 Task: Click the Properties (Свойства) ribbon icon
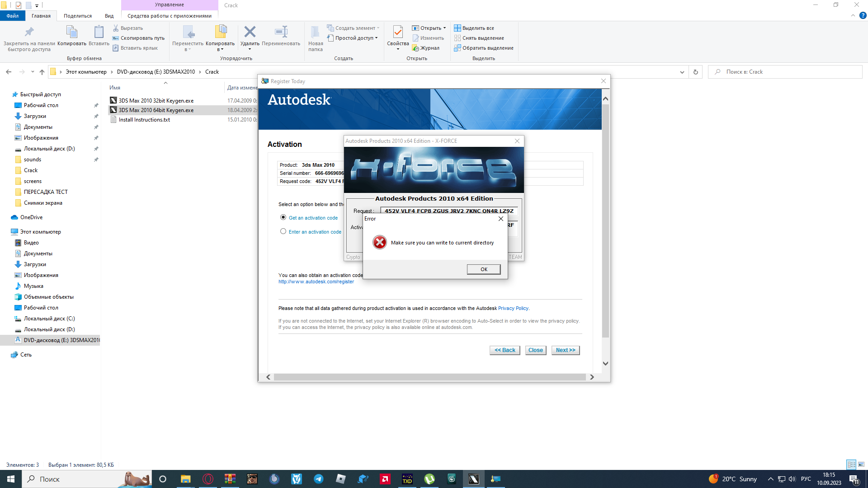coord(398,33)
